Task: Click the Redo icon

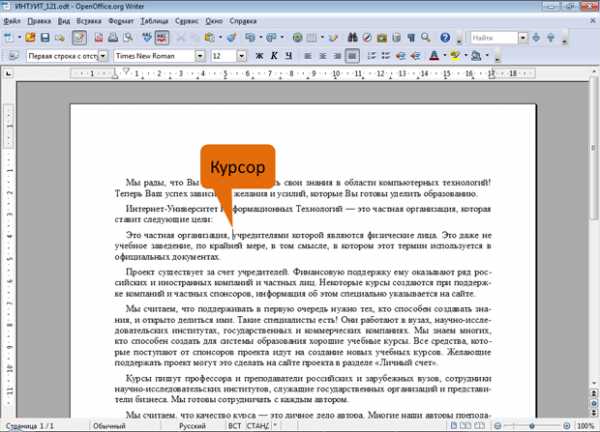Action: click(271, 37)
